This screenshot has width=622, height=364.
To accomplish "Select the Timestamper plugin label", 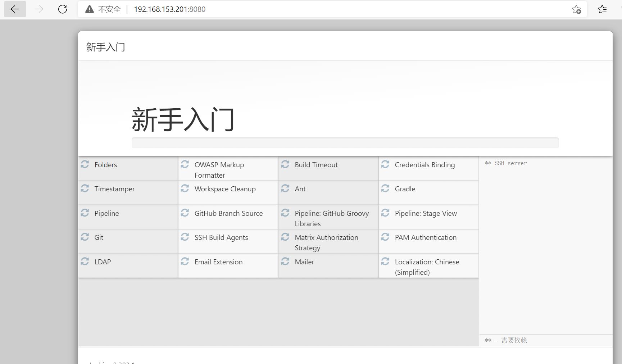I will (x=114, y=189).
